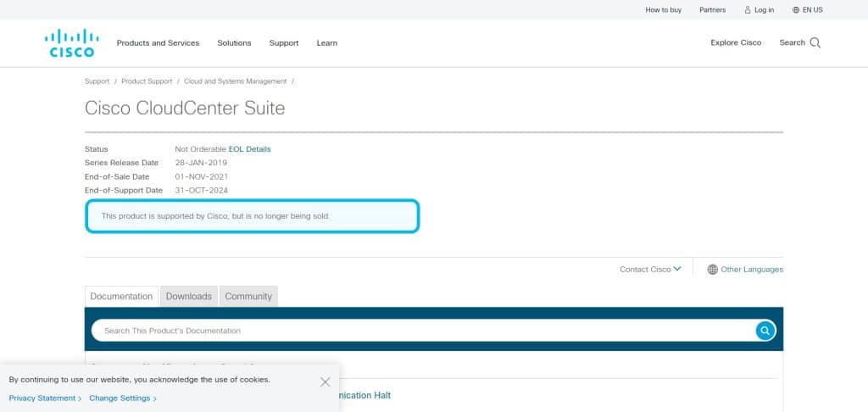This screenshot has width=868, height=412.
Task: Expand the Contact Cisco dropdown
Action: coord(650,269)
